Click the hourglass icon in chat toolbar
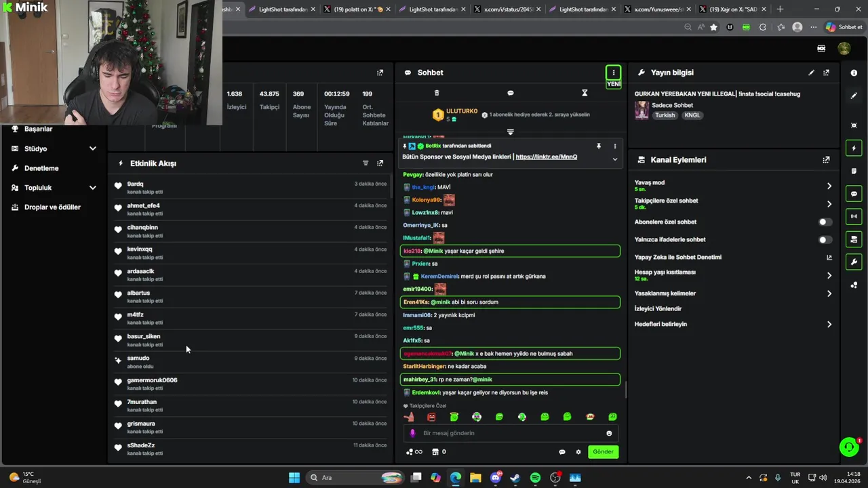This screenshot has width=868, height=488. (x=585, y=93)
